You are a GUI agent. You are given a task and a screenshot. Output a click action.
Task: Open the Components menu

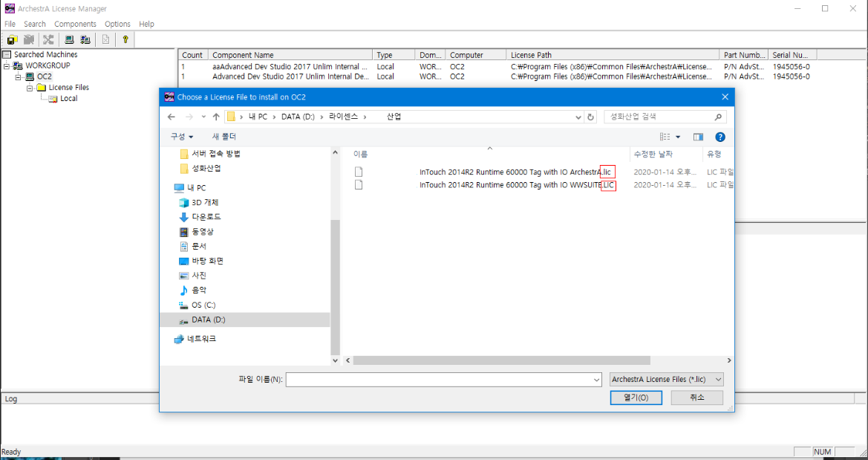tap(75, 24)
